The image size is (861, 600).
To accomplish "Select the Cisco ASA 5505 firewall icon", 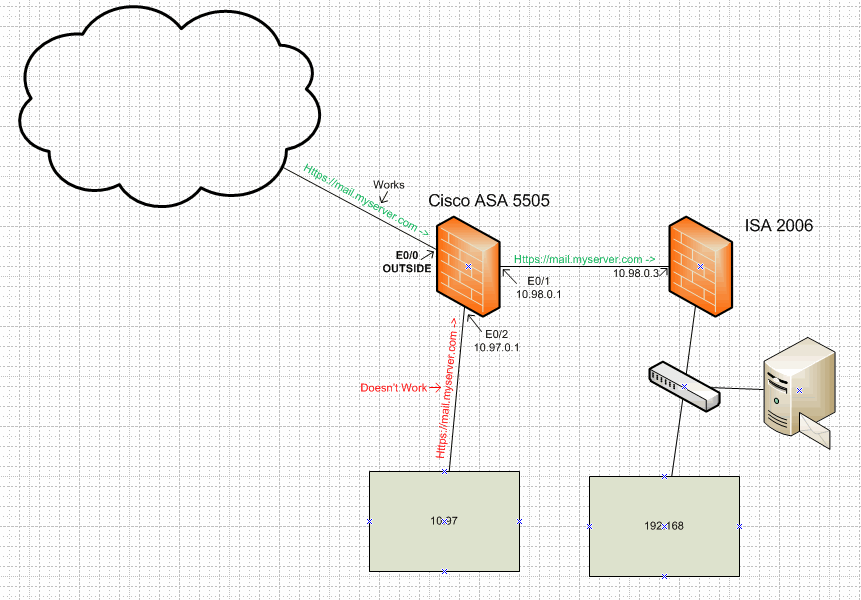I will click(466, 267).
